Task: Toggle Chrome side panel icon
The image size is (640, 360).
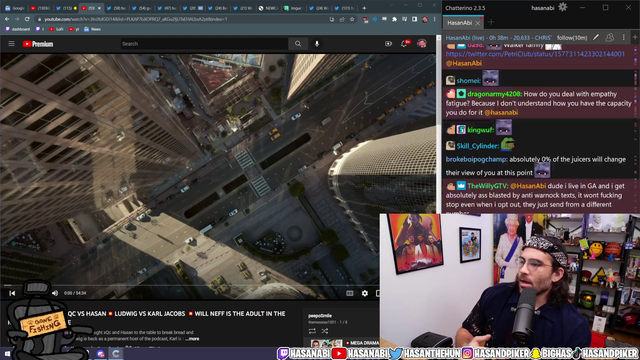Action: (x=414, y=19)
